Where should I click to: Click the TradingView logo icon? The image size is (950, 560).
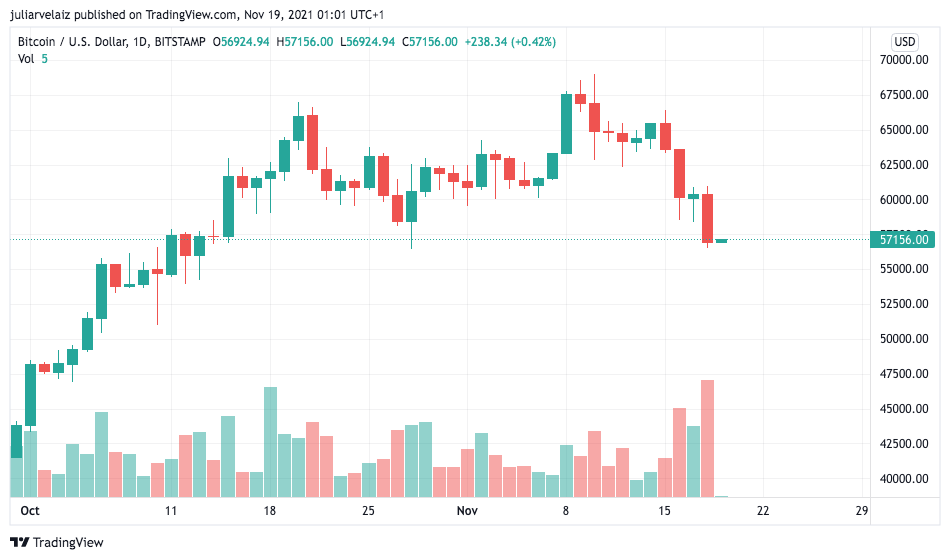pos(20,543)
